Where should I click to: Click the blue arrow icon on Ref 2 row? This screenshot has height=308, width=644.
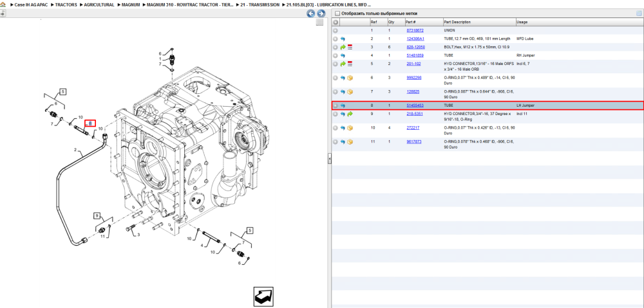point(343,39)
